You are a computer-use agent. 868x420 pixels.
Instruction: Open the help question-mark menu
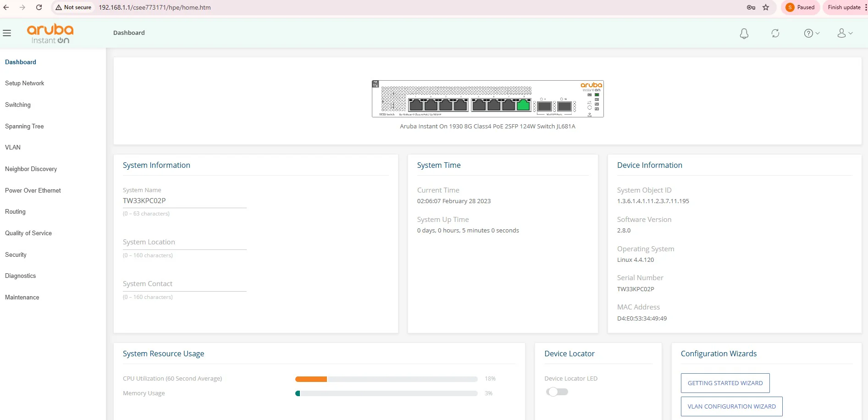coord(812,33)
